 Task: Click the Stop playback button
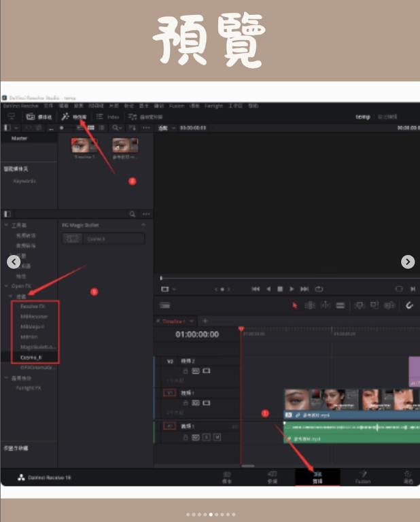coord(280,289)
